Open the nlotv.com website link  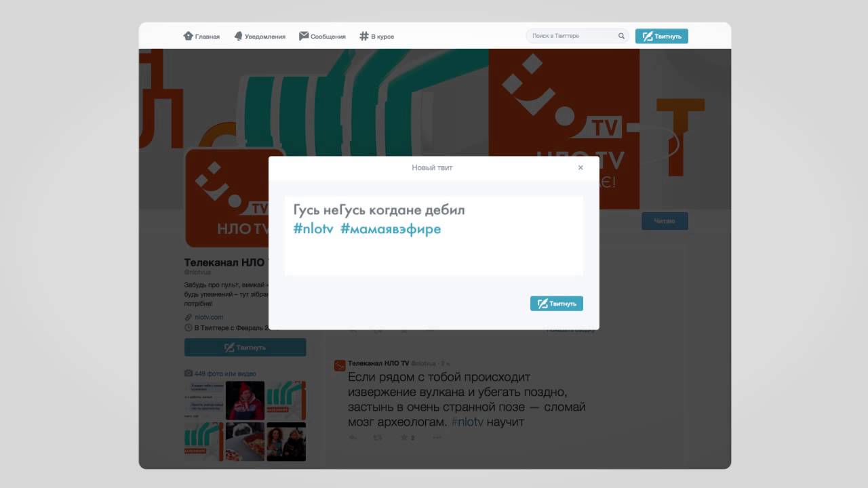(209, 317)
